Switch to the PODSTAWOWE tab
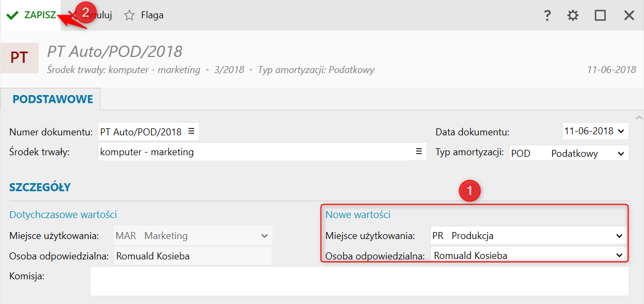The width and height of the screenshot is (644, 304). pos(53,99)
